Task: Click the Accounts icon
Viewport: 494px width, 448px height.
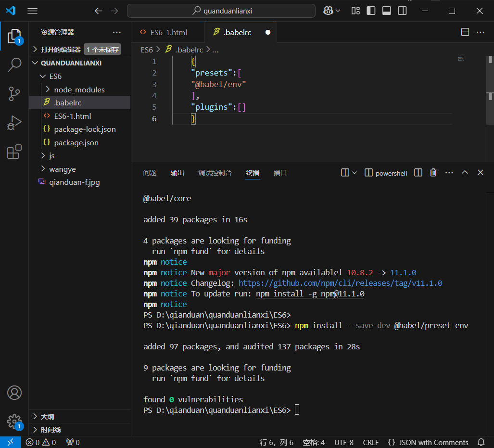Action: point(14,393)
